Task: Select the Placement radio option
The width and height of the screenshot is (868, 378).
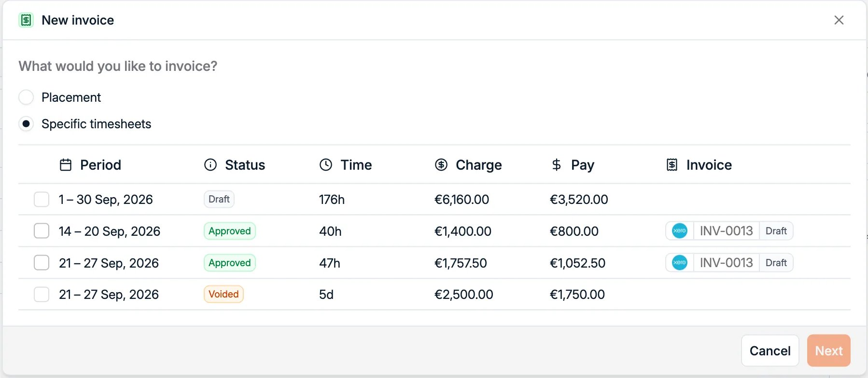Action: (x=26, y=97)
